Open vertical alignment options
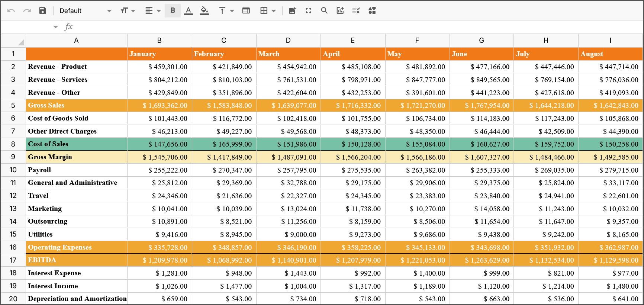This screenshot has width=644, height=305. (x=226, y=11)
